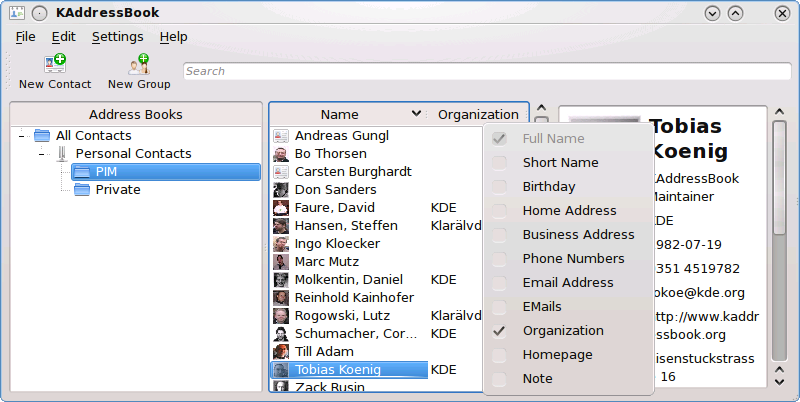800x402 pixels.
Task: Collapse the All Contacts tree node
Action: (21, 136)
